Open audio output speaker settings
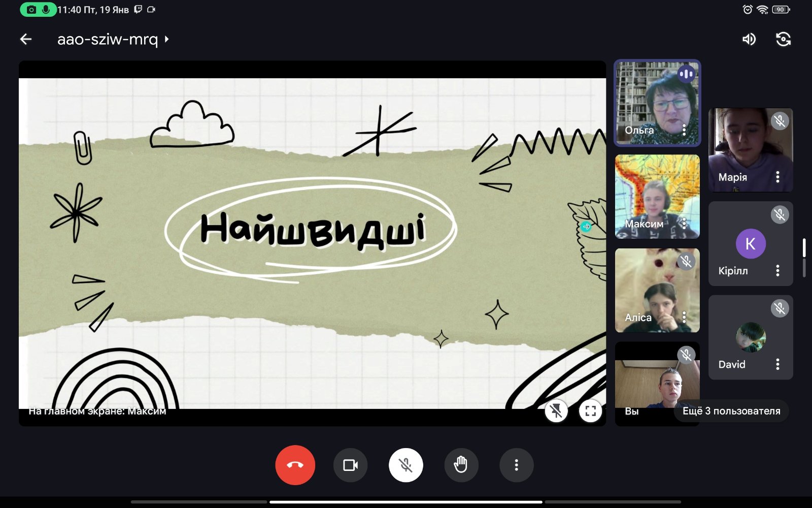Screen dimensions: 812x508 pos(749,39)
